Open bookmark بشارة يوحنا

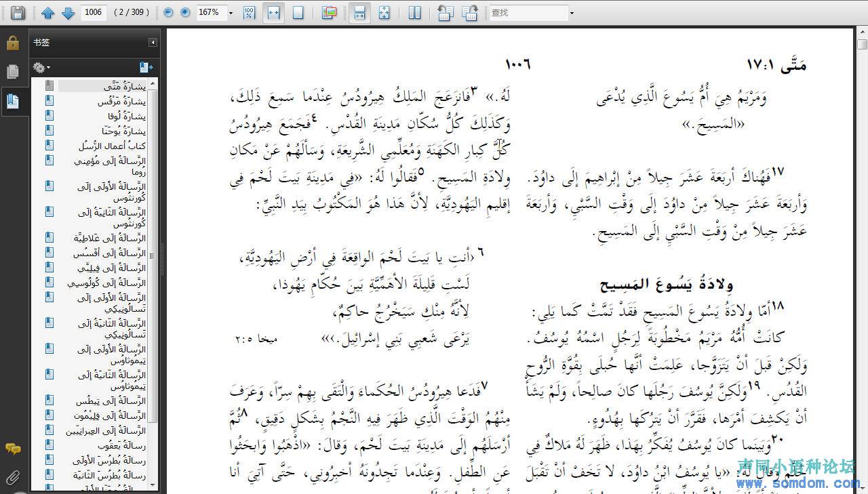point(125,131)
